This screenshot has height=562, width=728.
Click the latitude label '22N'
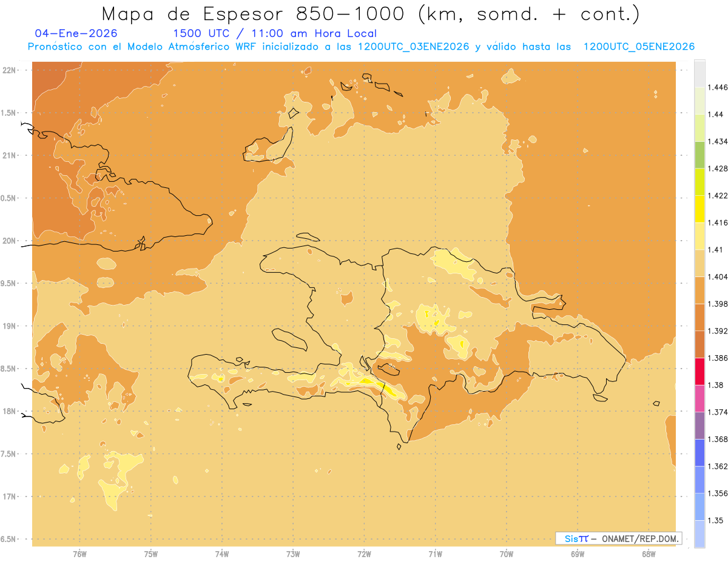pos(9,70)
